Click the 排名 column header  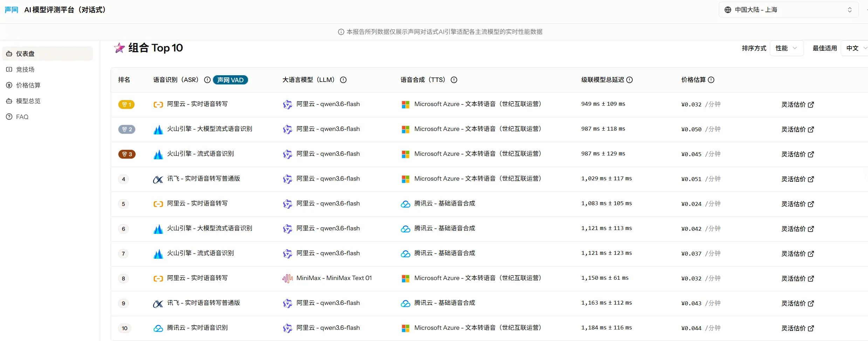coord(124,80)
